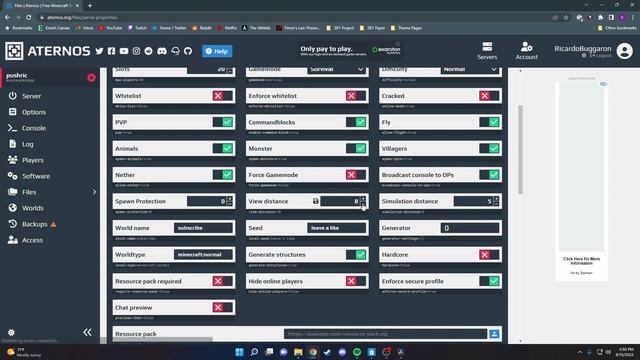Bookmark this page with star icon
The height and width of the screenshot is (360, 640).
click(x=566, y=18)
